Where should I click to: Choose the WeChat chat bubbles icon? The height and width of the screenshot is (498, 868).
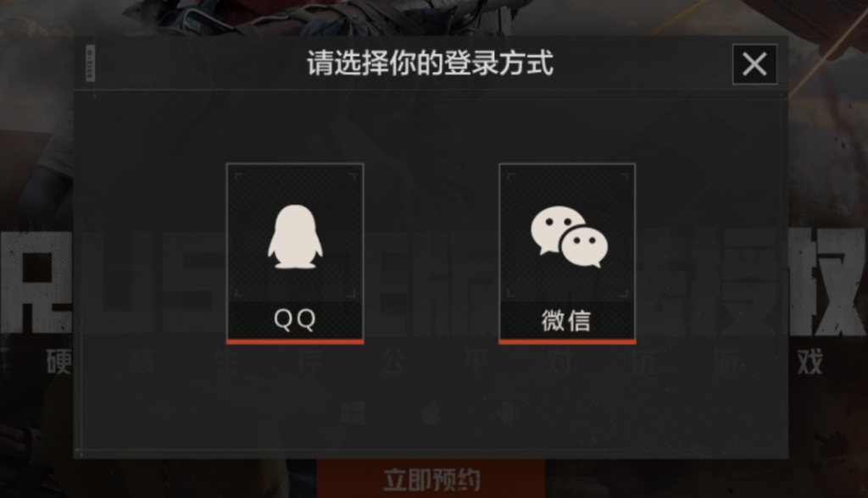pos(569,237)
